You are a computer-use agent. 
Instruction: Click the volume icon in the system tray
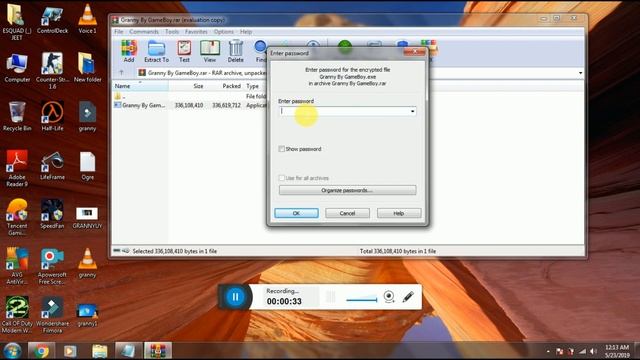click(x=593, y=351)
